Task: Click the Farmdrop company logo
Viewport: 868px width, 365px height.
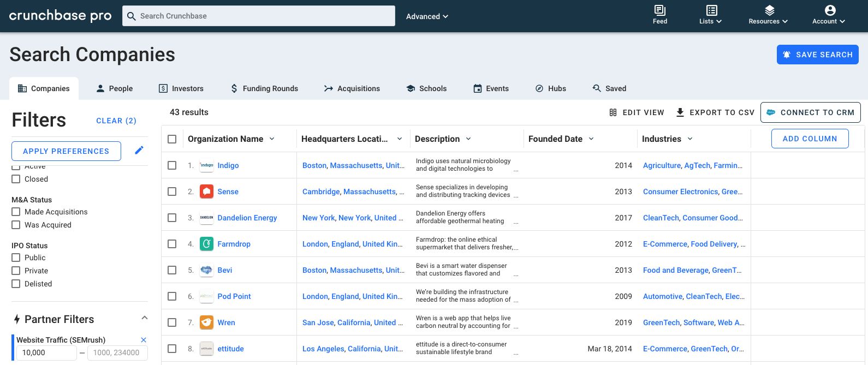Action: (x=206, y=244)
